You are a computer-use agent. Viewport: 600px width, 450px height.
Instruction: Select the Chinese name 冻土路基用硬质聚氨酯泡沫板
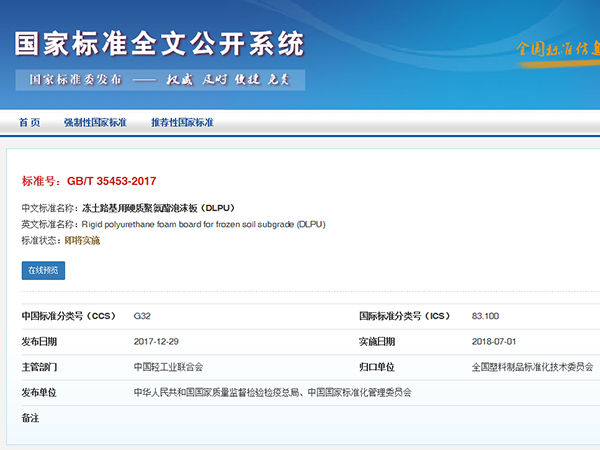157,208
